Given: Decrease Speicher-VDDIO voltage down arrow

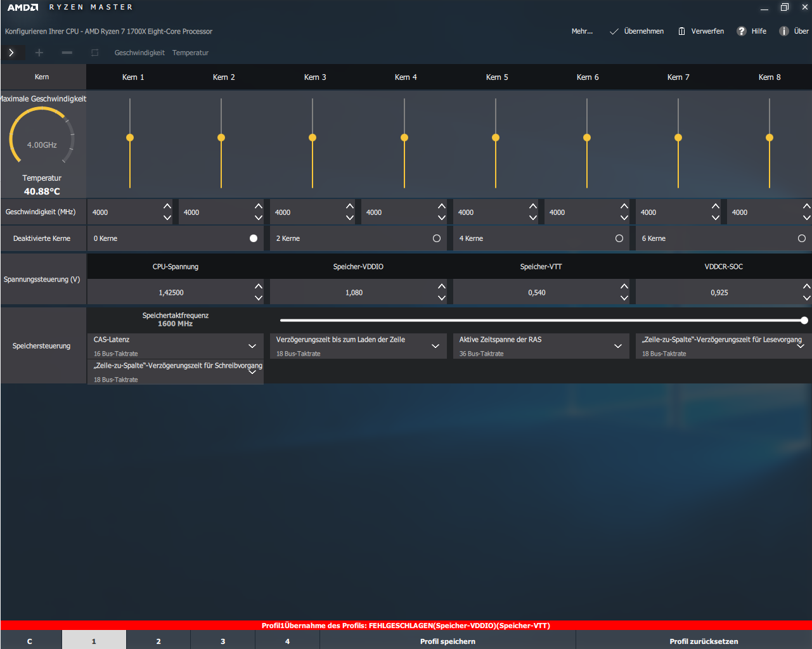Looking at the screenshot, I should 442,298.
